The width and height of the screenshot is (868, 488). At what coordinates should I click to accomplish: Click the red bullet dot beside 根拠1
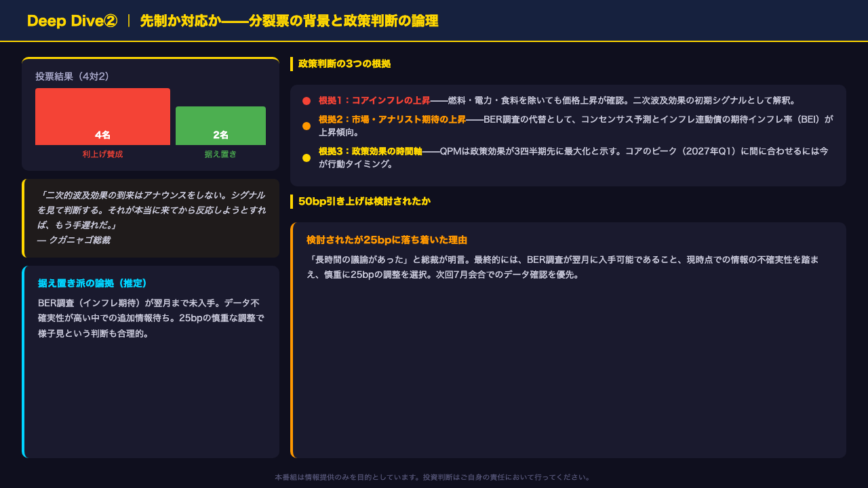[307, 101]
